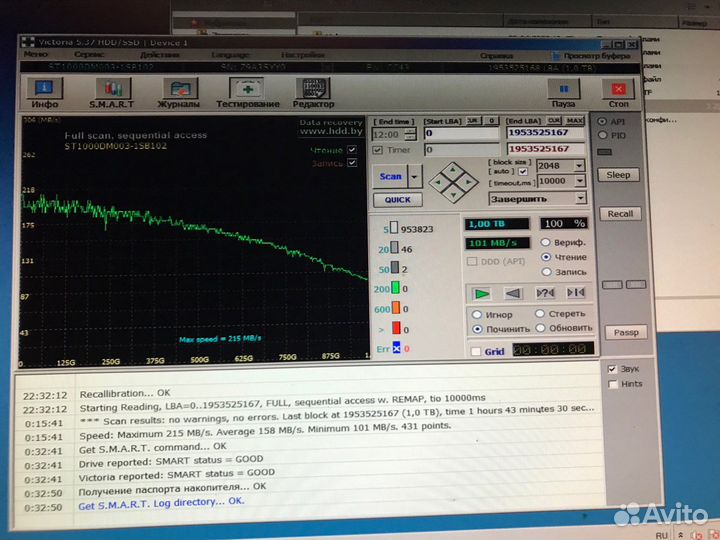This screenshot has height=540, width=720.
Task: Pause the scan with the Пауза button
Action: pyautogui.click(x=563, y=93)
